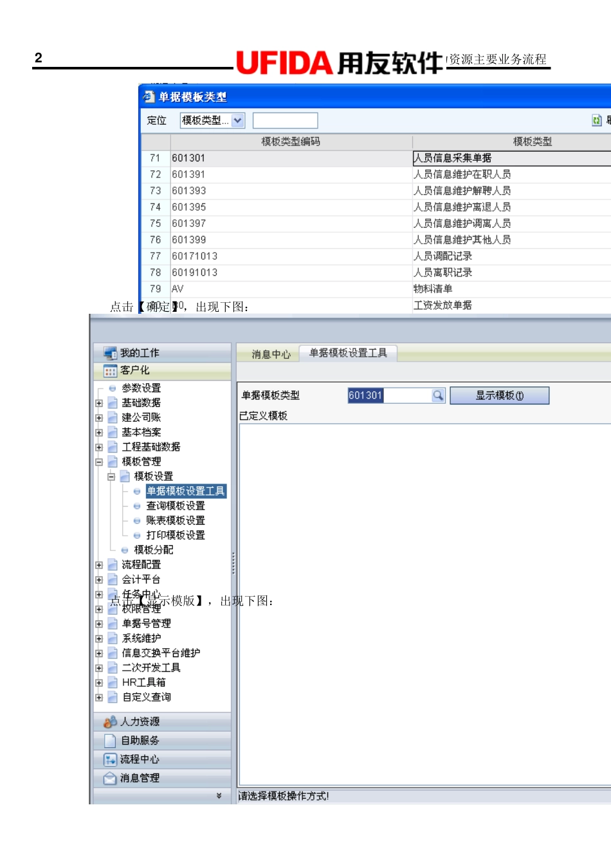Open the 流程中心 sidebar section
The image size is (611, 868).
[x=162, y=759]
